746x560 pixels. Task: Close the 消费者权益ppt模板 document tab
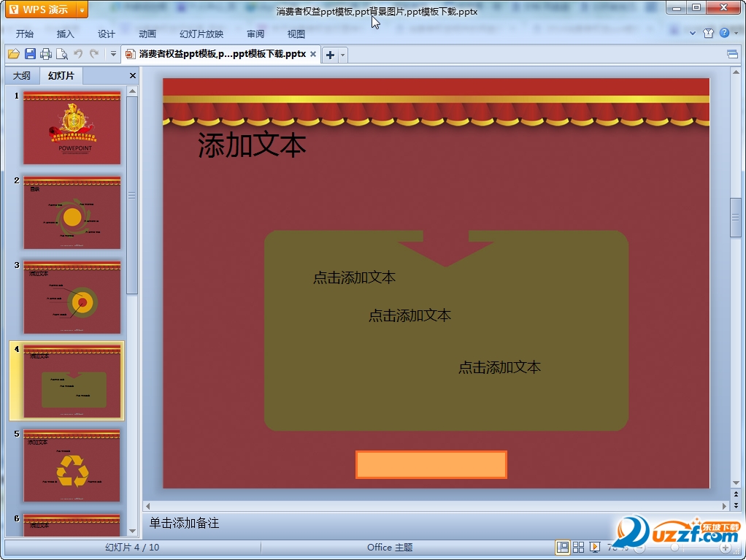tap(313, 54)
